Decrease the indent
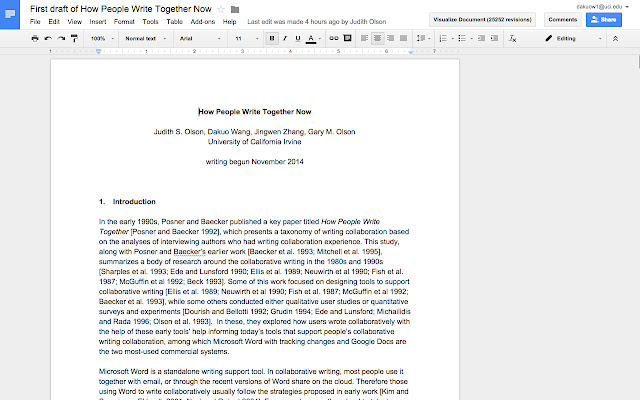640x400 pixels. click(x=482, y=38)
